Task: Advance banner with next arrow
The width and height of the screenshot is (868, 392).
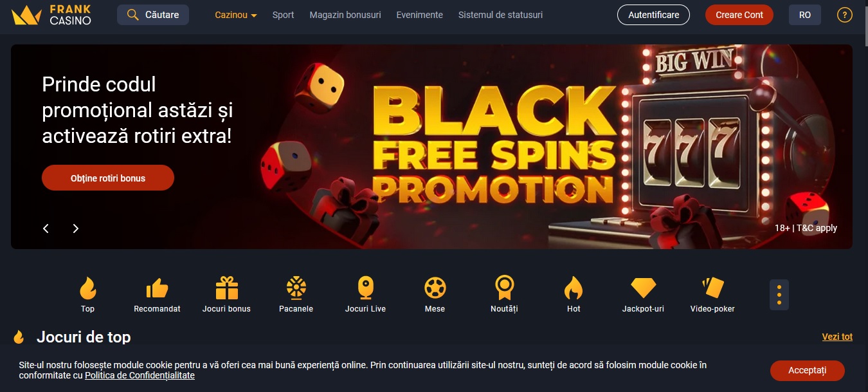Action: tap(75, 229)
